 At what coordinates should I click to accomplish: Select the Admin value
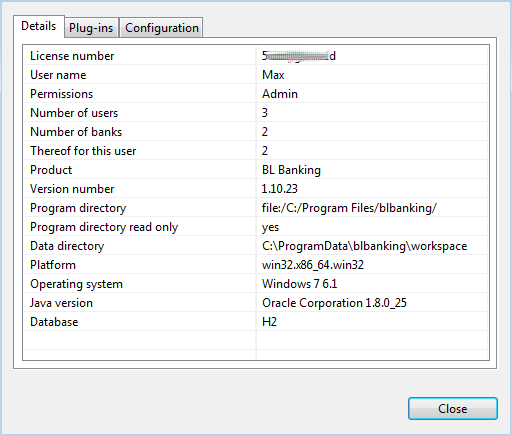(x=280, y=94)
